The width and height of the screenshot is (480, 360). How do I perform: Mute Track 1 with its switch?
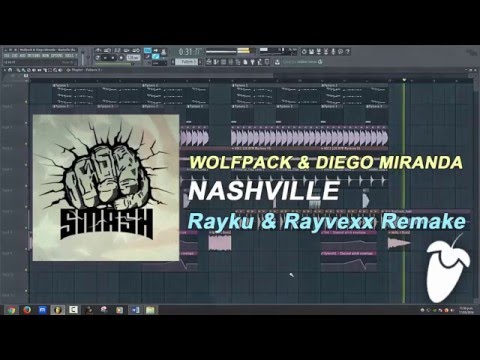click(x=26, y=101)
